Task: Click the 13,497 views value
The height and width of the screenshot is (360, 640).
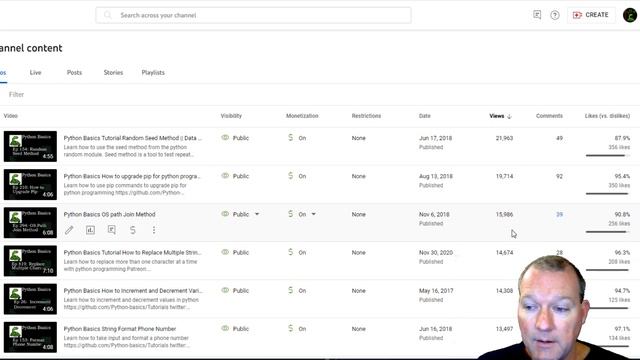Action: click(x=504, y=329)
